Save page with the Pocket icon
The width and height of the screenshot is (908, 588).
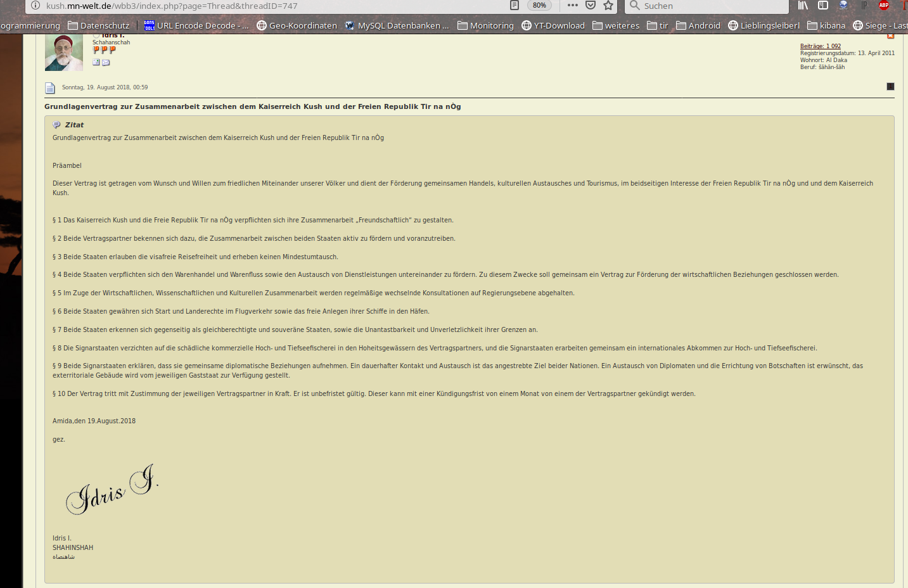click(x=591, y=5)
